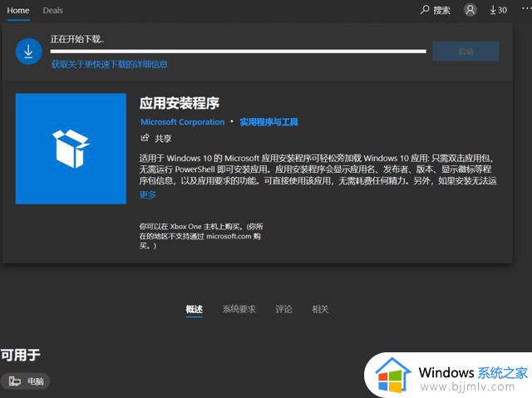Click the 正在开始下载 status text
Screen dimensions: 532x398
click(x=77, y=39)
